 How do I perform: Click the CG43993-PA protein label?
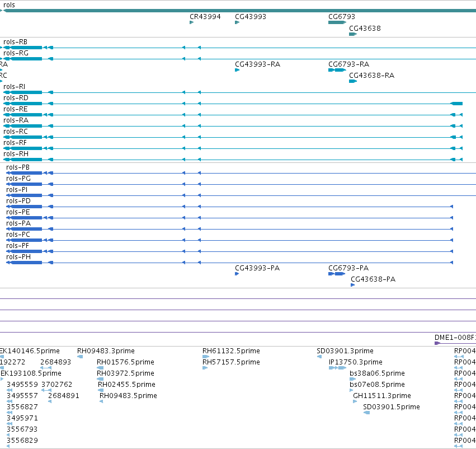tap(257, 268)
